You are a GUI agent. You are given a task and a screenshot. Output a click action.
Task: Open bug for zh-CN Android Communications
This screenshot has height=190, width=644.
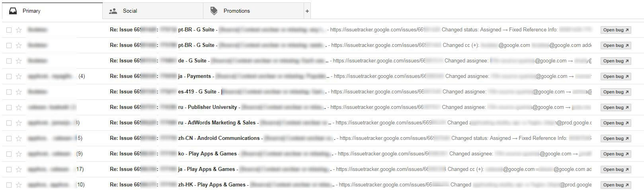coord(615,138)
